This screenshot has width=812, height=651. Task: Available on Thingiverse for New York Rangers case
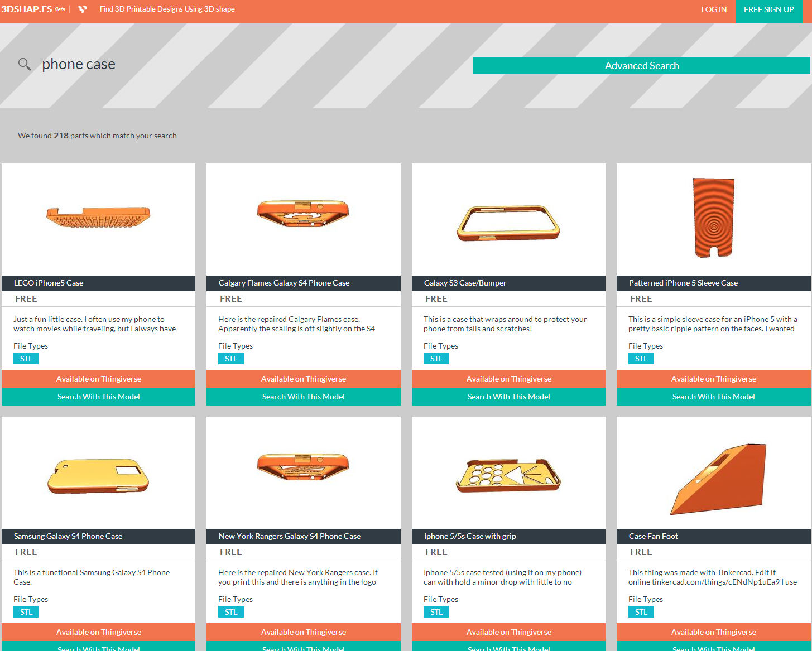[304, 632]
